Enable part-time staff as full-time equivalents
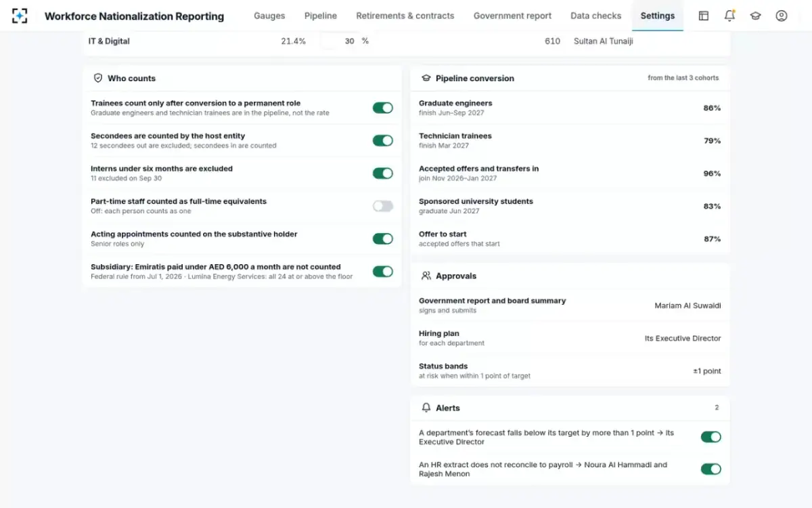 383,206
